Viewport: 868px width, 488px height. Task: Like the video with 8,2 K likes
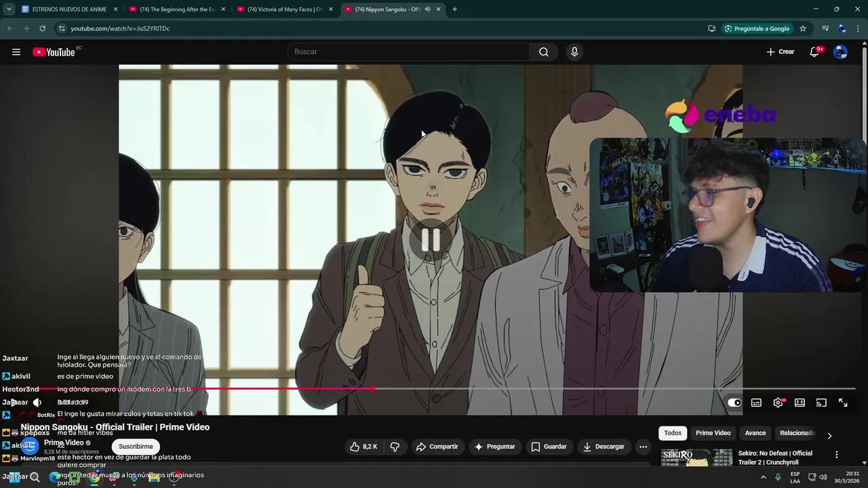(x=364, y=447)
